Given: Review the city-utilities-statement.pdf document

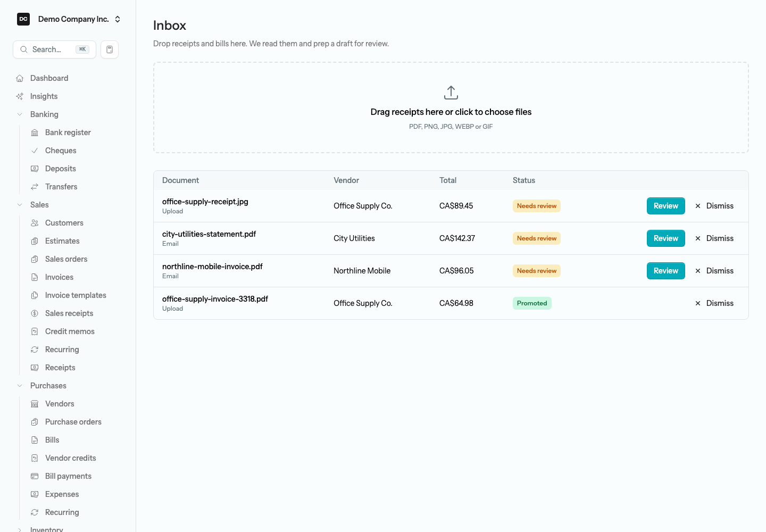Looking at the screenshot, I should point(666,238).
